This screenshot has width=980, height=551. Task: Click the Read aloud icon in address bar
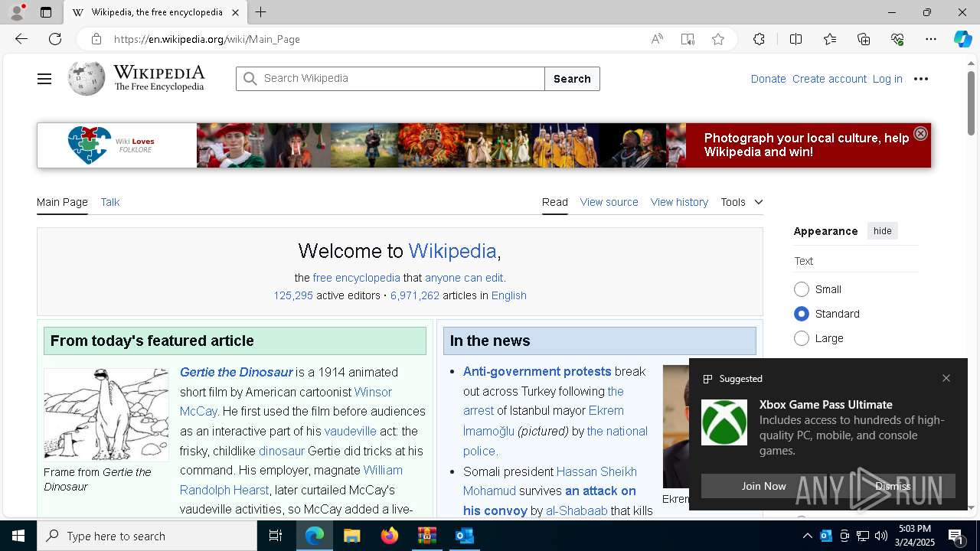point(657,39)
